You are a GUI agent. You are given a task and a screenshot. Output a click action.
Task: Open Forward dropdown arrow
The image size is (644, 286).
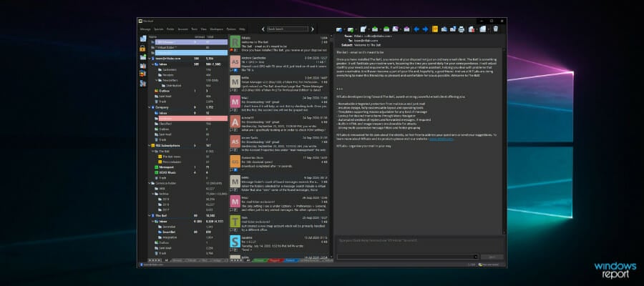click(401, 29)
